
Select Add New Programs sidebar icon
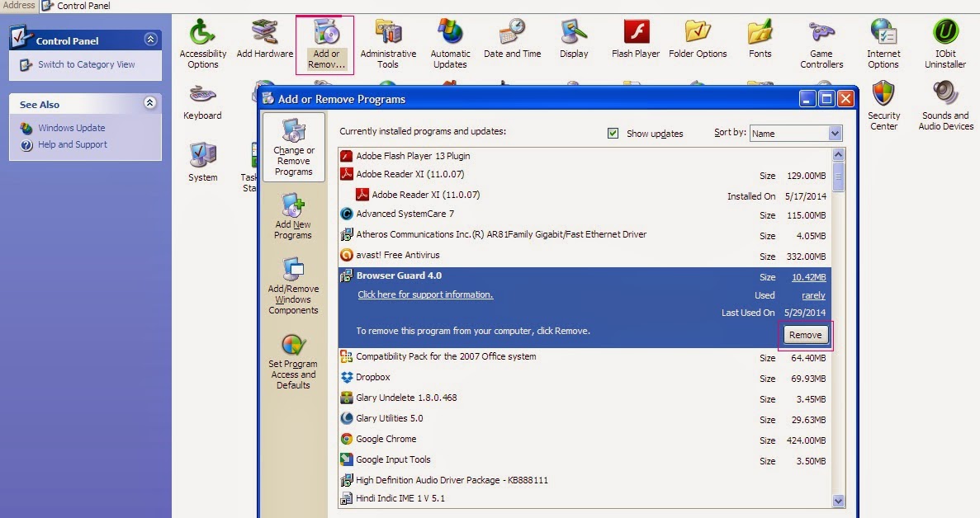pos(292,216)
